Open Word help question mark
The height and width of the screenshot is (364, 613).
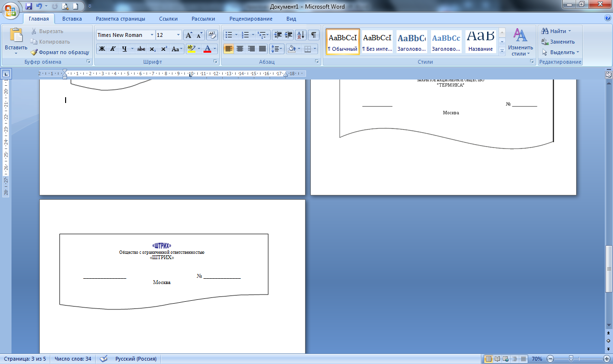click(x=607, y=18)
